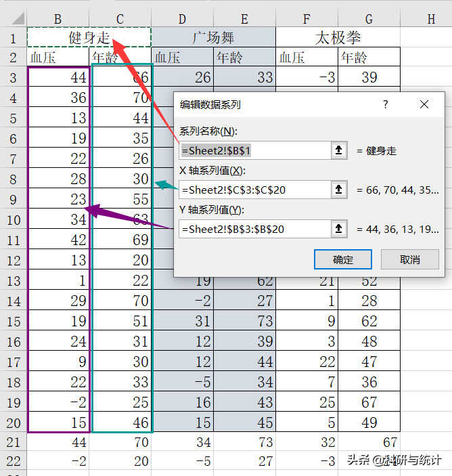Select row 2 header
This screenshot has width=452, height=476.
14,58
